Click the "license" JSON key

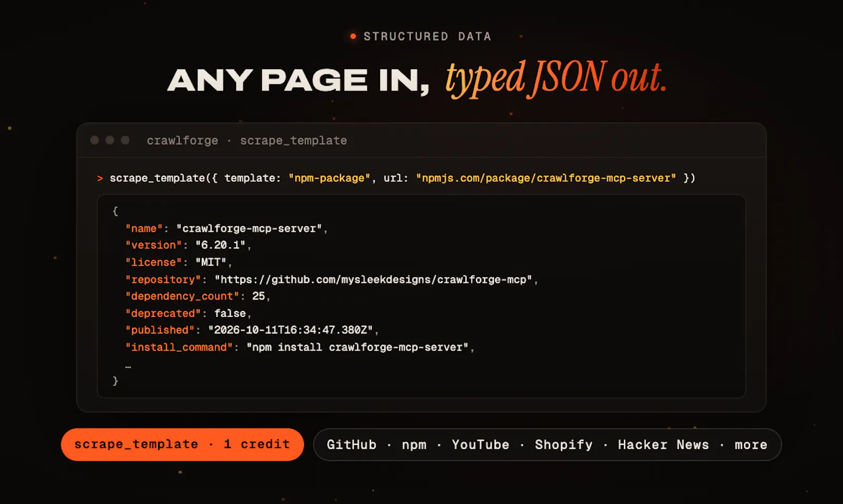(153, 262)
